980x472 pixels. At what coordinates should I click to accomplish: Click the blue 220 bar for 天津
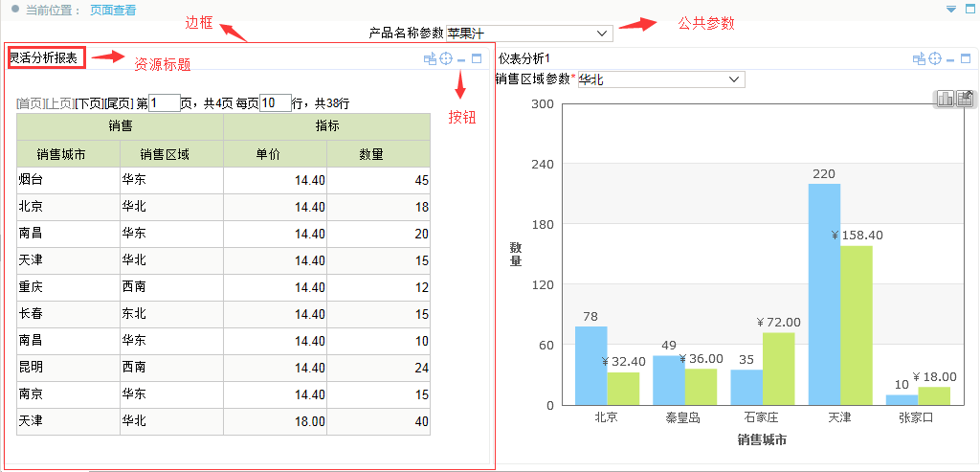(x=824, y=295)
